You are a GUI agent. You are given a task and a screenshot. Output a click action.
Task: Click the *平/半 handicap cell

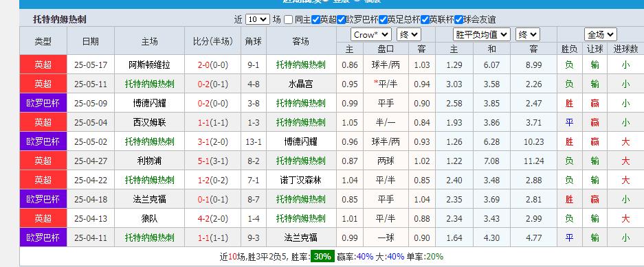386,84
